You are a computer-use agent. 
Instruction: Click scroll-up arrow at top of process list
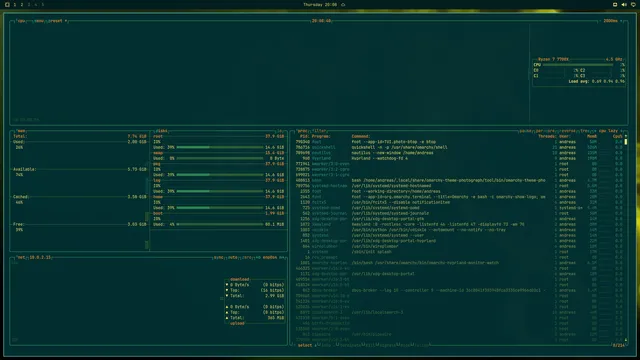coord(626,136)
